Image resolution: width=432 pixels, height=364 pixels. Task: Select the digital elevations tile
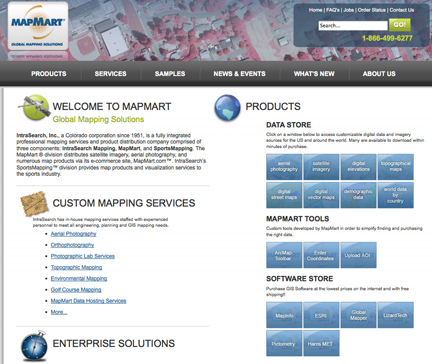point(358,167)
